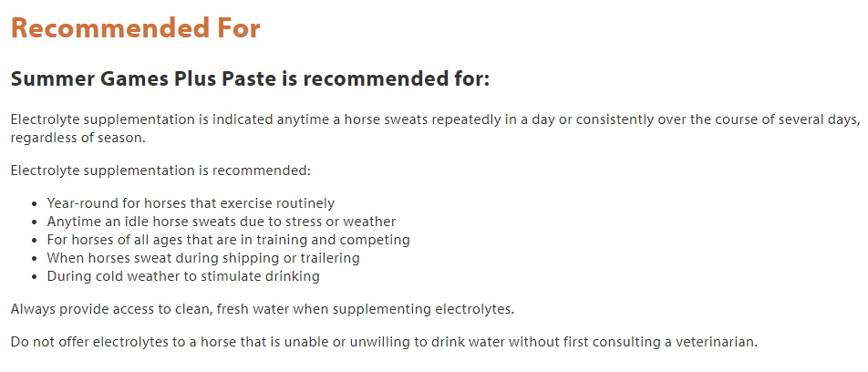Click 'Always provide access to clean, fresh water'
This screenshot has height=372, width=868.
263,309
